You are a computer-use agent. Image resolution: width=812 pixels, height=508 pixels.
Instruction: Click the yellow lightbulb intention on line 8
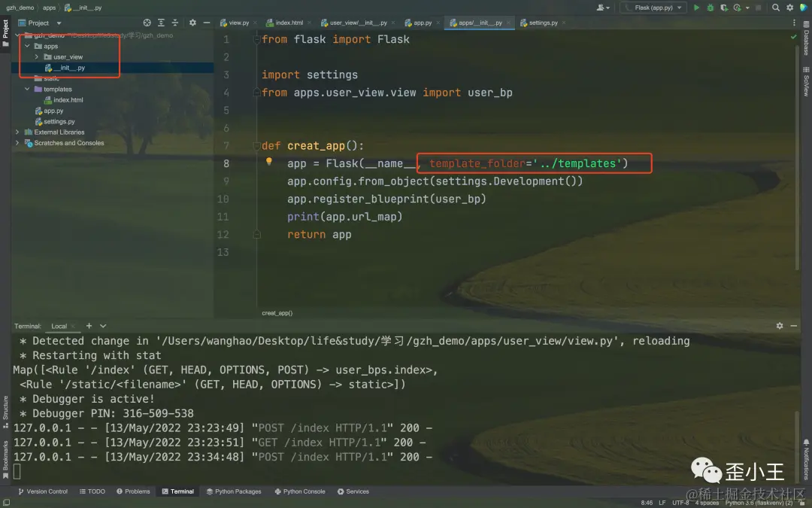[x=268, y=161]
